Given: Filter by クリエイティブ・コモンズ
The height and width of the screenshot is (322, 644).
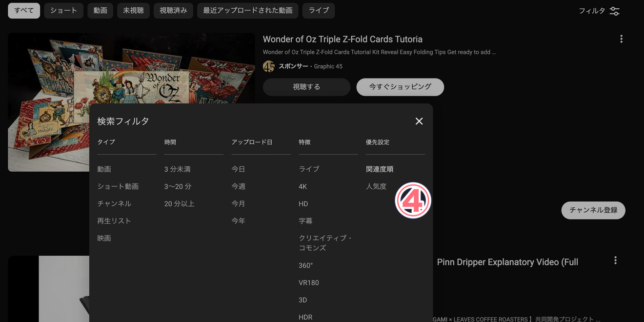Looking at the screenshot, I should (325, 243).
